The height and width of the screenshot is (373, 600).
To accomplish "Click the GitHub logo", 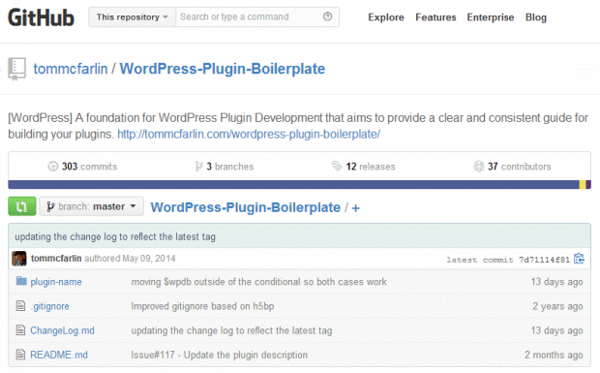I will (41, 18).
